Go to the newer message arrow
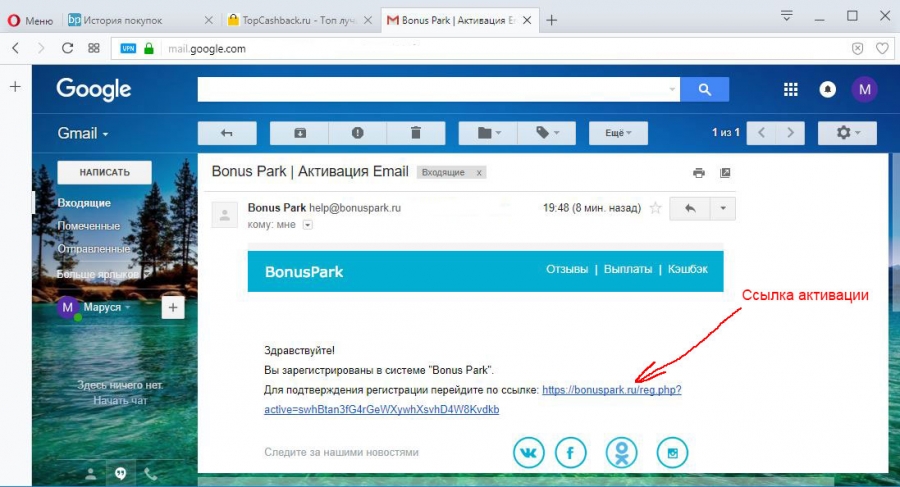Screen dimensions: 900x487 [761, 133]
